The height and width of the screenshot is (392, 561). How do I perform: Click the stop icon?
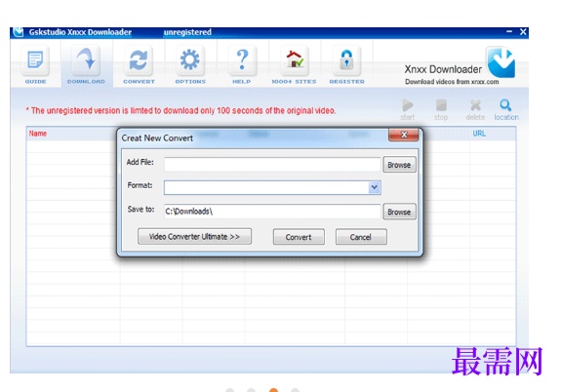[441, 105]
